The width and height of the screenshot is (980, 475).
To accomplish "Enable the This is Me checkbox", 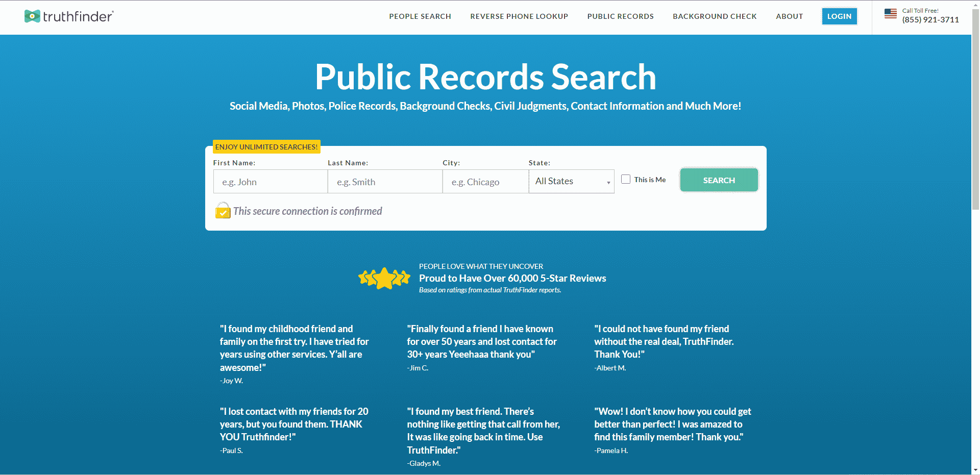I will (x=625, y=179).
